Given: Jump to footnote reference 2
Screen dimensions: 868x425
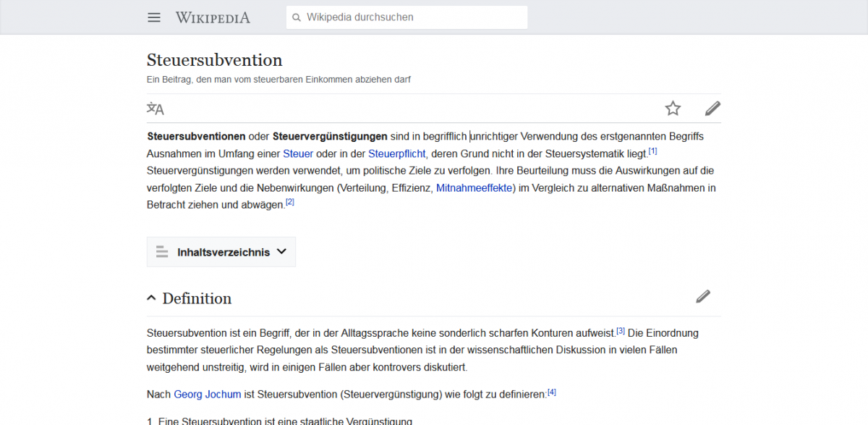Looking at the screenshot, I should tap(290, 203).
